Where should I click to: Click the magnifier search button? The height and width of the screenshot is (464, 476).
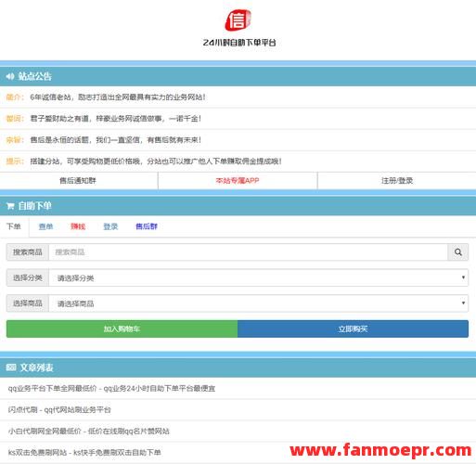click(x=458, y=252)
